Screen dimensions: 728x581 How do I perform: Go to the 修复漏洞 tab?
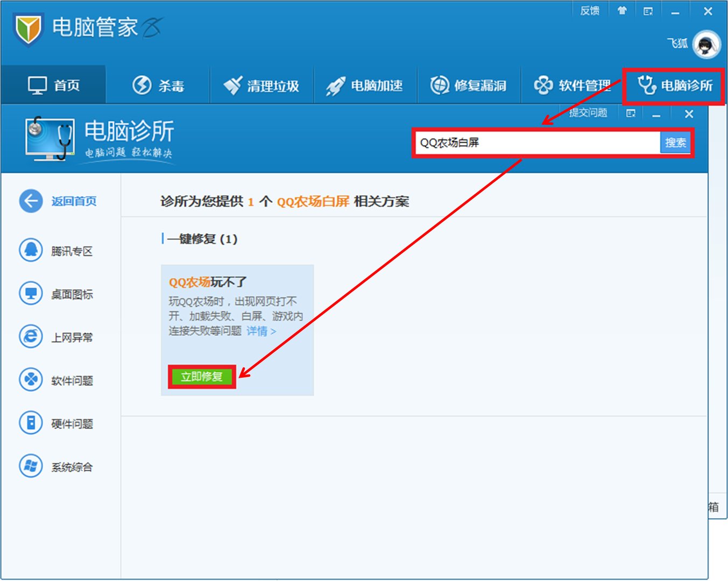[x=469, y=85]
